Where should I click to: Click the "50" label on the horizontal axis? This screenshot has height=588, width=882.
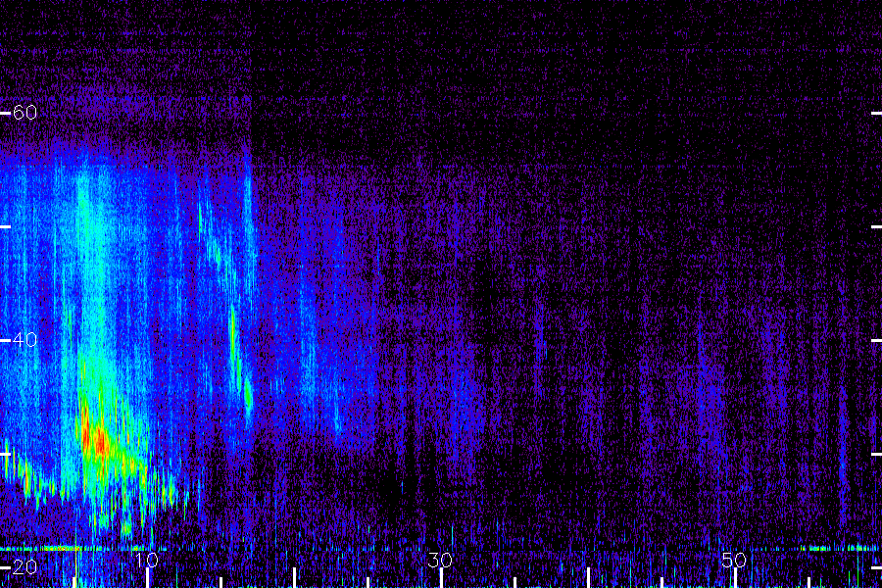pos(734,561)
